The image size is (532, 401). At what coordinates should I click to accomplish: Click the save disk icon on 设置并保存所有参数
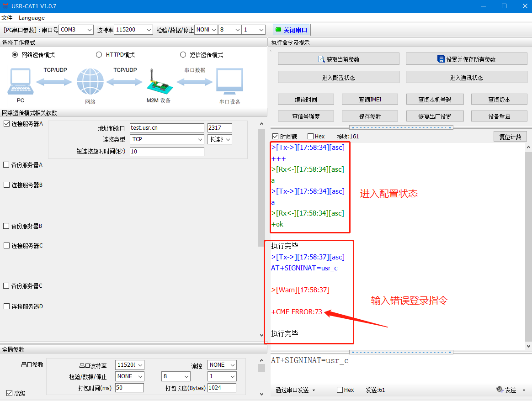(441, 59)
